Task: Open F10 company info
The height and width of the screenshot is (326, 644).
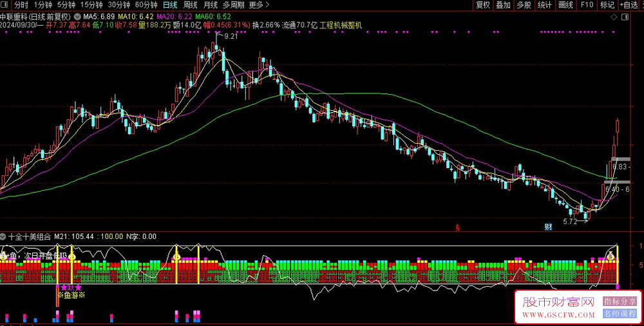Action: (x=587, y=5)
